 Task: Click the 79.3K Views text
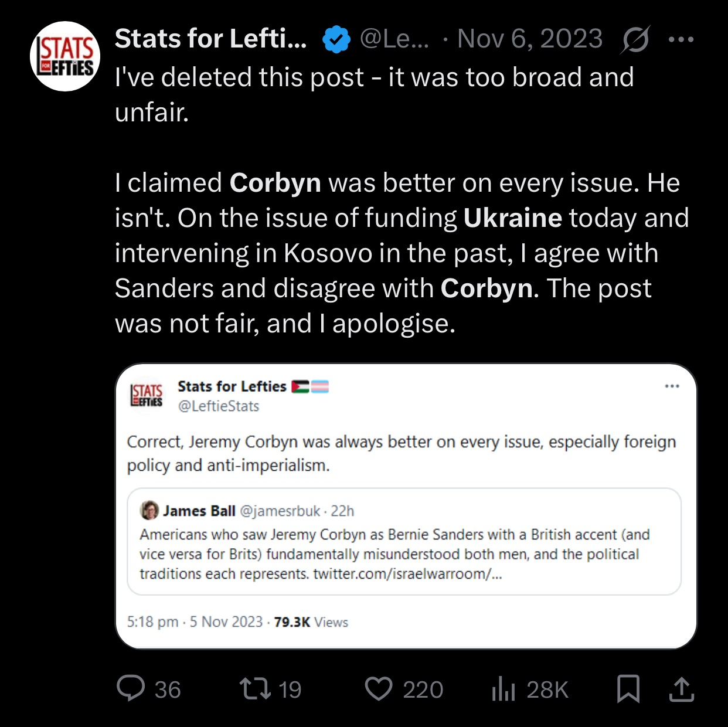pos(311,622)
